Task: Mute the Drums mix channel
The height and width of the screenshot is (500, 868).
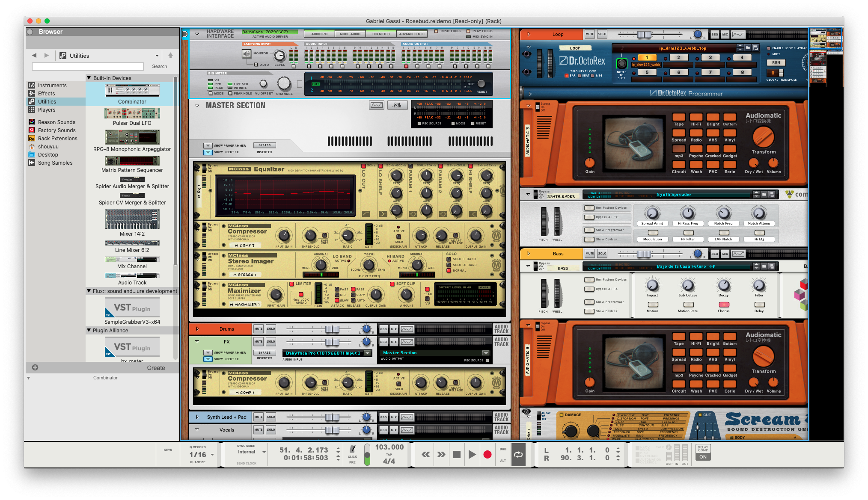Action: coord(258,329)
